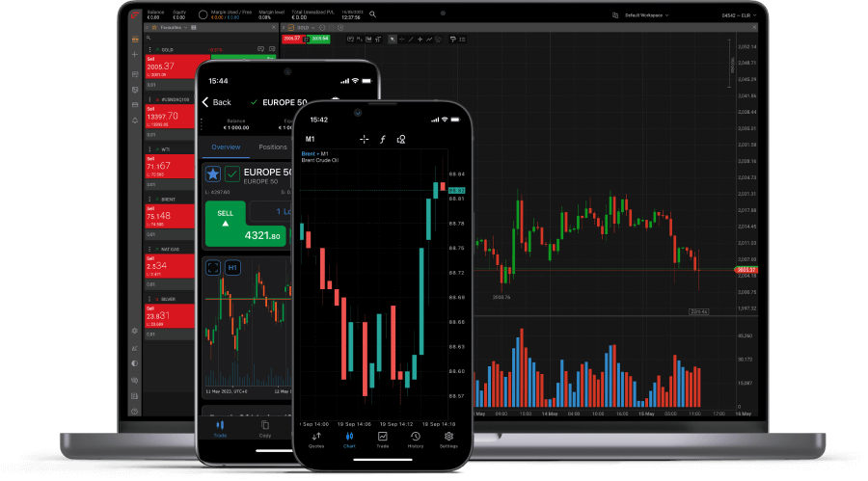The image size is (868, 481).
Task: Toggle the green checkmark box for EUROPE 50
Action: tap(231, 174)
